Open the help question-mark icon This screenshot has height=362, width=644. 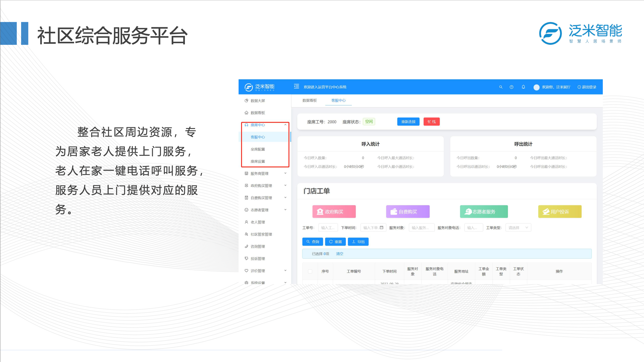pyautogui.click(x=511, y=87)
